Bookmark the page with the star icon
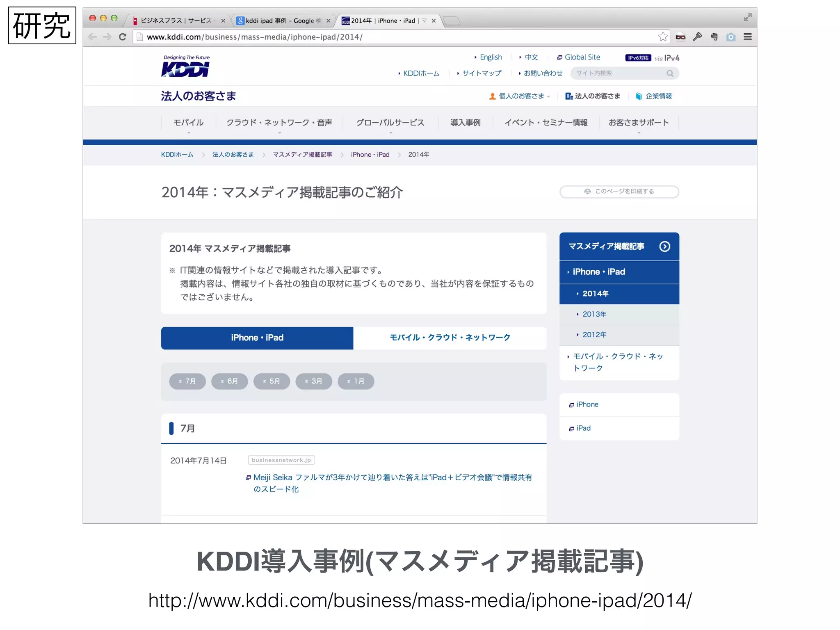Viewport: 840px width, 630px height. click(663, 37)
